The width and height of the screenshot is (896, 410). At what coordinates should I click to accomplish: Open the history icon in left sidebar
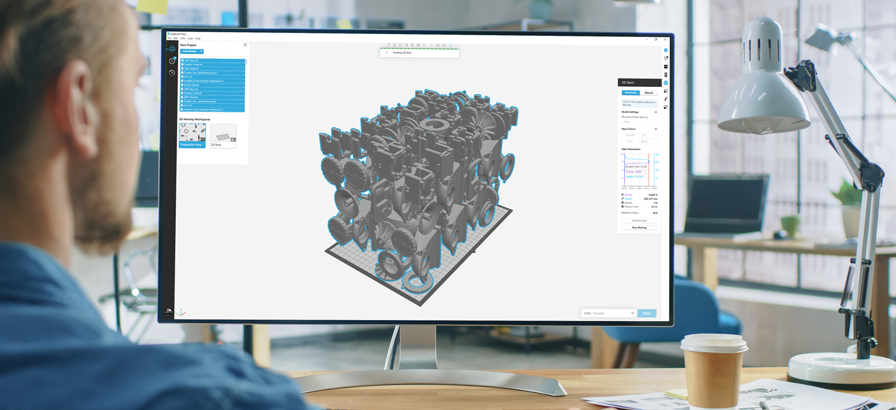[172, 73]
